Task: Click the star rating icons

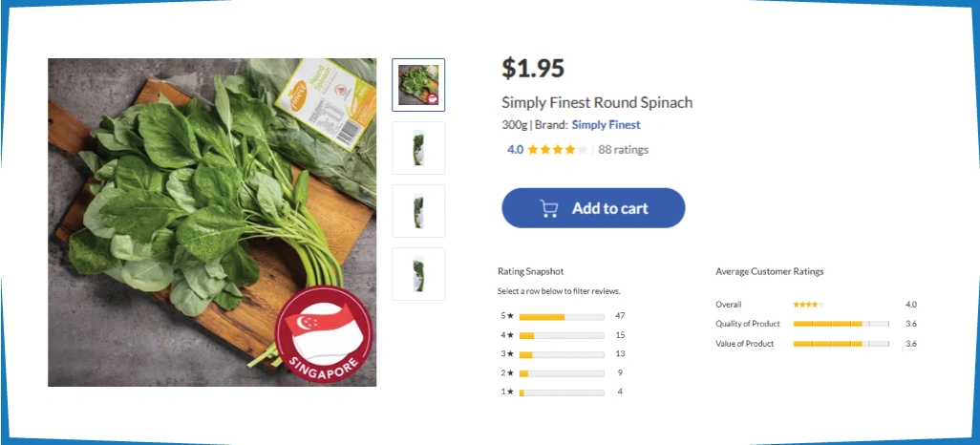Action: coord(557,149)
